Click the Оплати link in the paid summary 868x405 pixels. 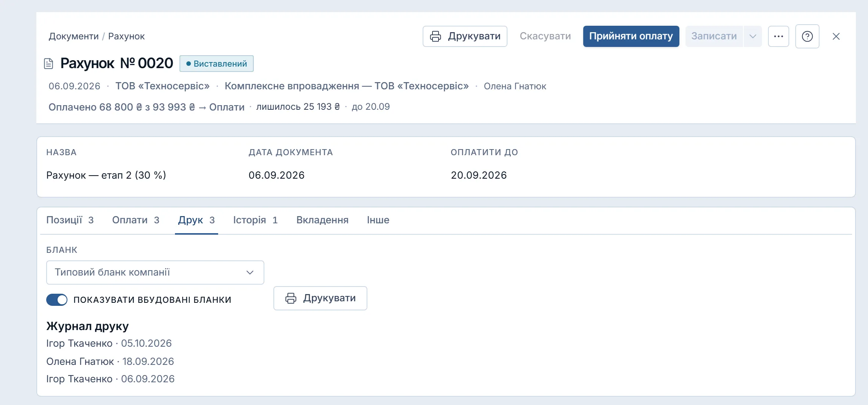click(x=227, y=107)
